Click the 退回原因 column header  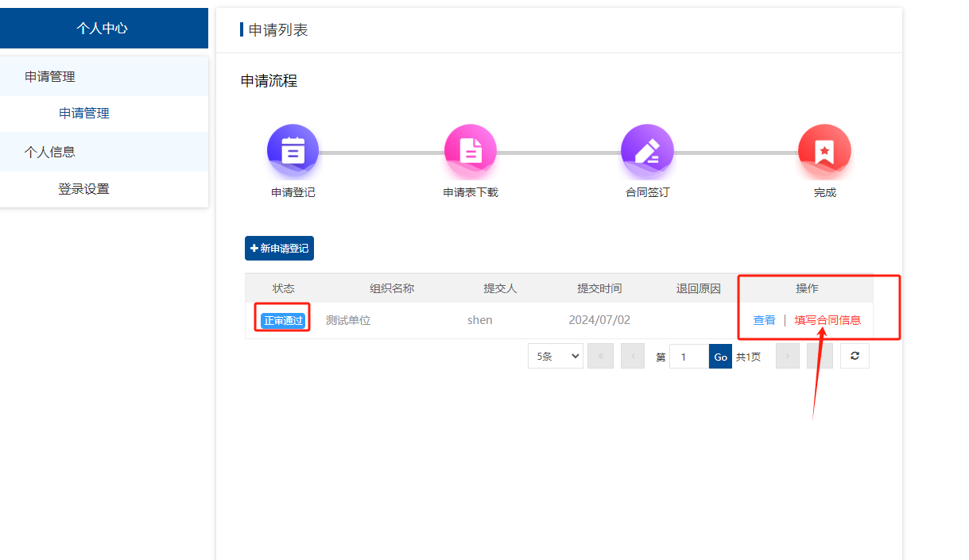pos(698,288)
